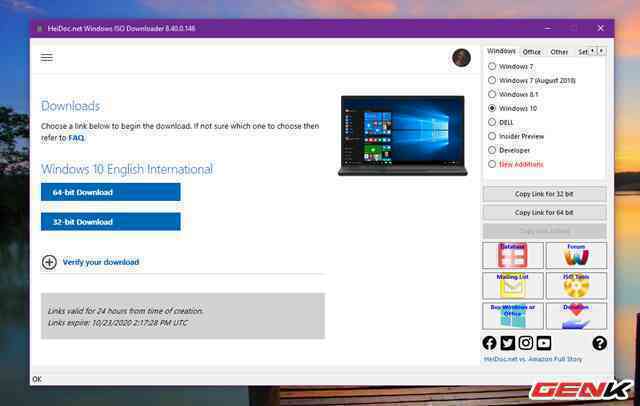Open HeiDoc.net vs. Amazon Full Story link

(533, 359)
